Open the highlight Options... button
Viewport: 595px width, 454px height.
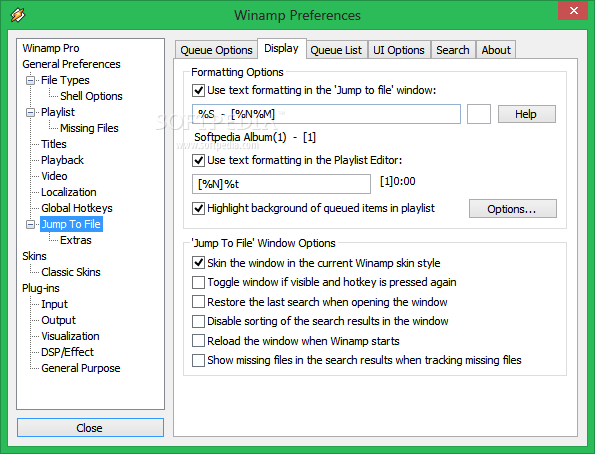[512, 209]
